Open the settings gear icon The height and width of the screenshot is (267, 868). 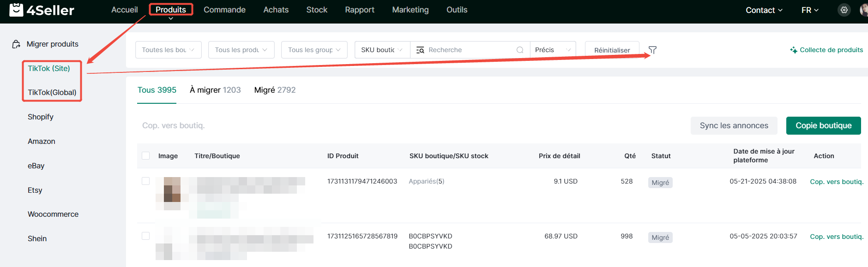844,10
